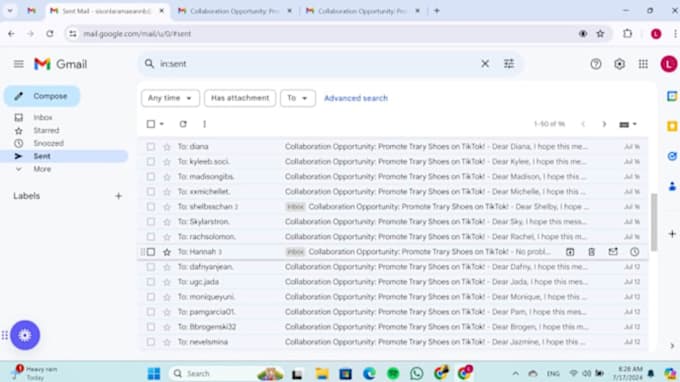The image size is (680, 382).
Task: Delete the email to Hannah
Action: [x=591, y=252]
